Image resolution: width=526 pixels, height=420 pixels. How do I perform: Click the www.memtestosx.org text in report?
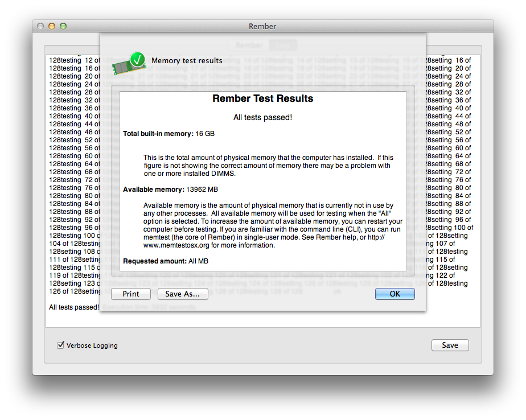coord(176,245)
